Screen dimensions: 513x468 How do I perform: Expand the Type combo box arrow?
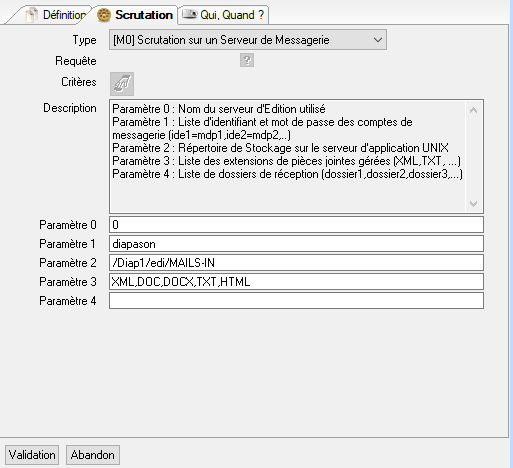click(x=378, y=40)
